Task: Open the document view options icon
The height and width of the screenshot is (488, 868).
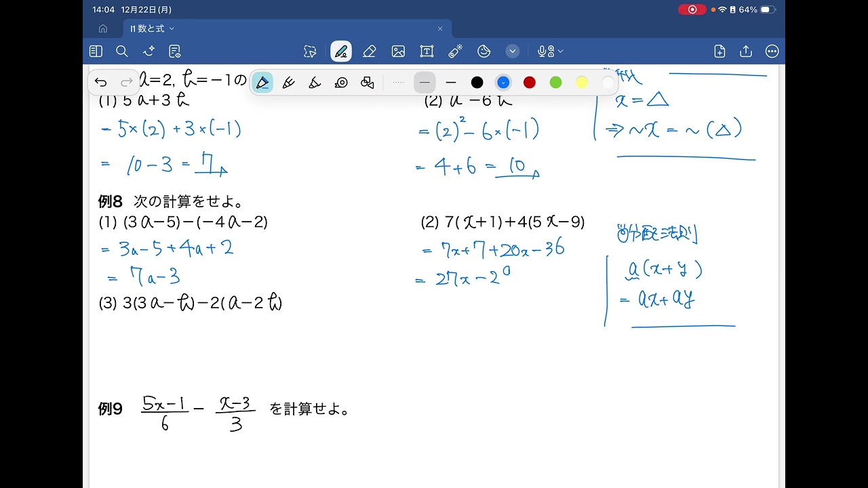Action: point(174,52)
